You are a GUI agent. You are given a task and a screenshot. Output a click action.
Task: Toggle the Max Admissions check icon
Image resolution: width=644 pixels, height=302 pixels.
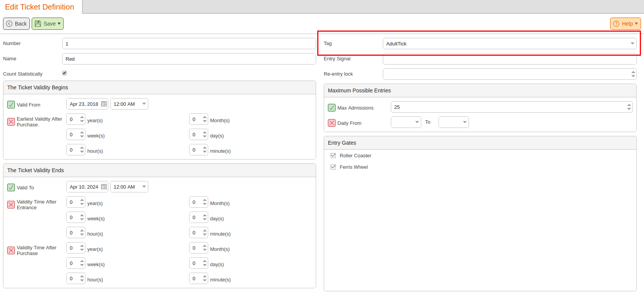[332, 108]
